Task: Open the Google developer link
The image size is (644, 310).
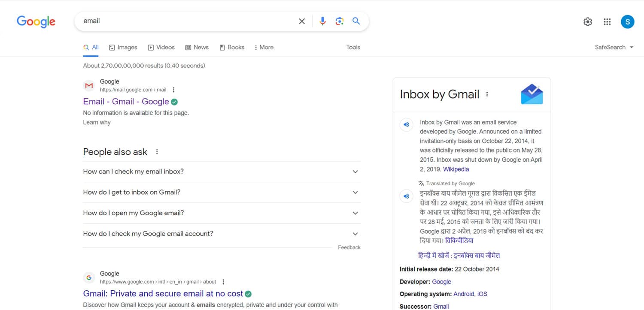Action: click(x=442, y=282)
